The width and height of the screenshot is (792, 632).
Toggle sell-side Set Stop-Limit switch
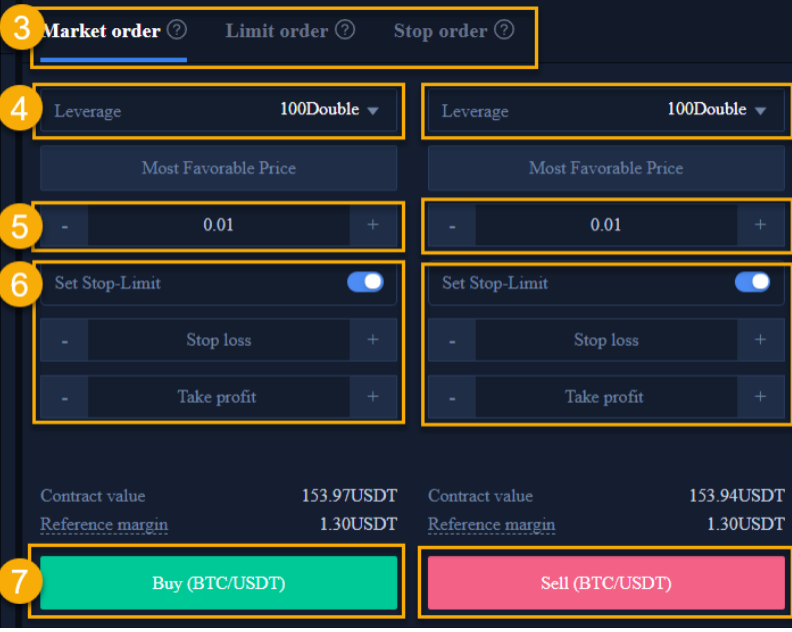coord(753,282)
